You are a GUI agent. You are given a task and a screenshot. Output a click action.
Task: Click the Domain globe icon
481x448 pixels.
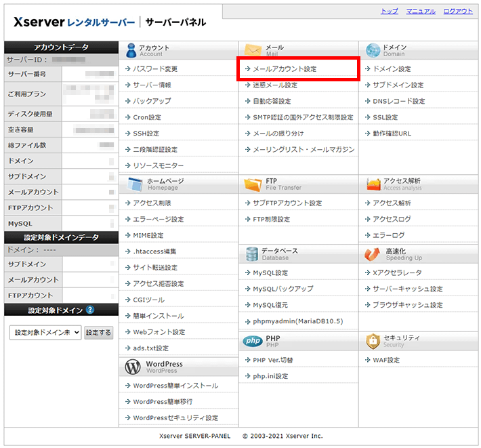point(373,50)
